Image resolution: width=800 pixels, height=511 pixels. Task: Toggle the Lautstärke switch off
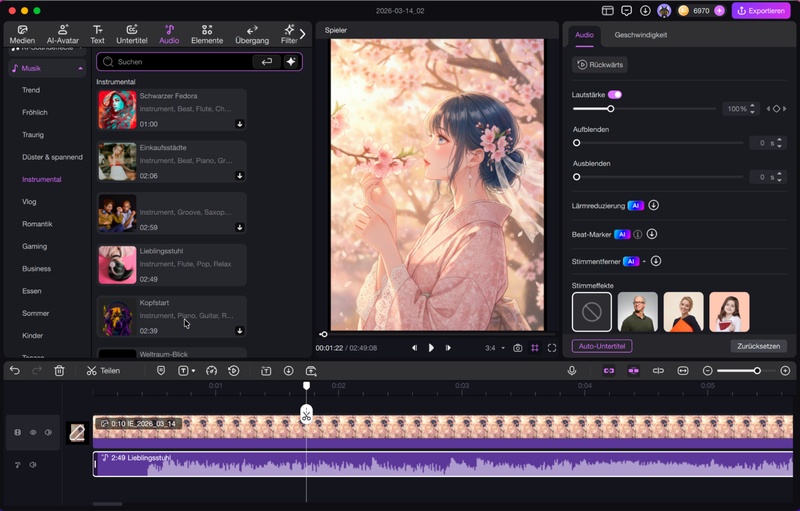click(x=614, y=94)
